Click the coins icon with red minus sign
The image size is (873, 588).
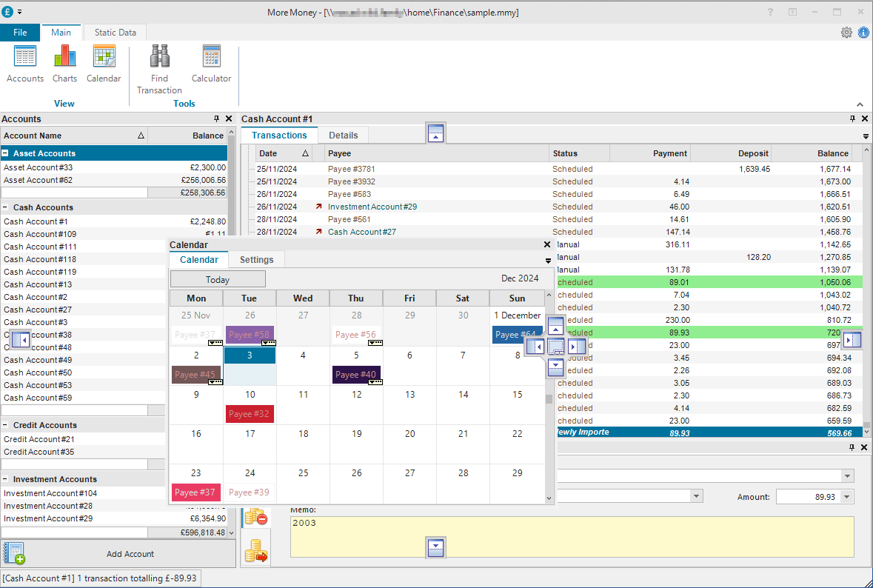pyautogui.click(x=258, y=518)
